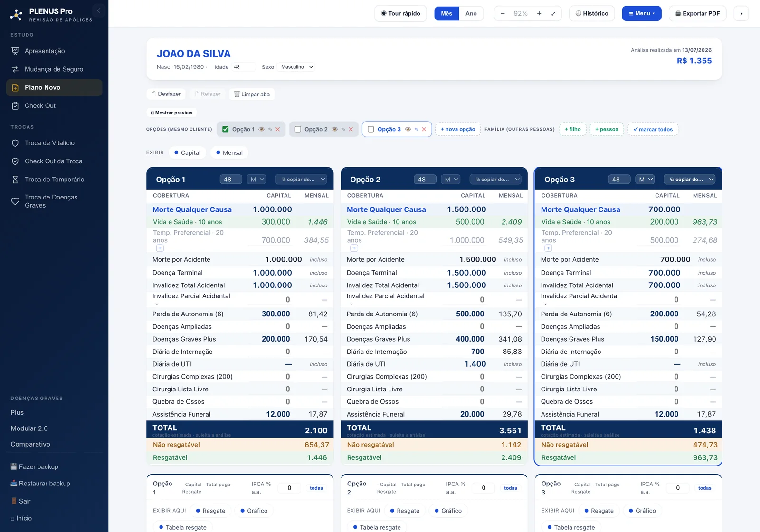Click the zoom out minus icon
Screen dimensions: 760x532
coord(503,13)
